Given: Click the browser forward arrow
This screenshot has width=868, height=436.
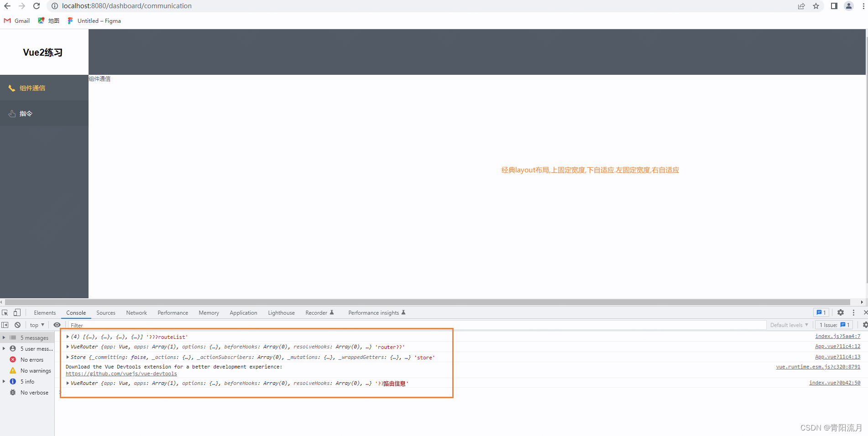Looking at the screenshot, I should pyautogui.click(x=22, y=6).
